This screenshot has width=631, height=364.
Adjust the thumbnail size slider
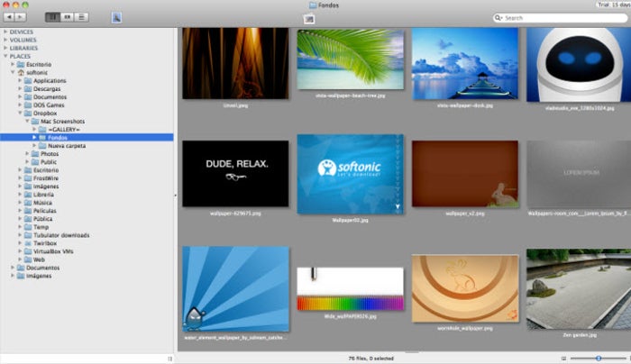[x=597, y=359]
